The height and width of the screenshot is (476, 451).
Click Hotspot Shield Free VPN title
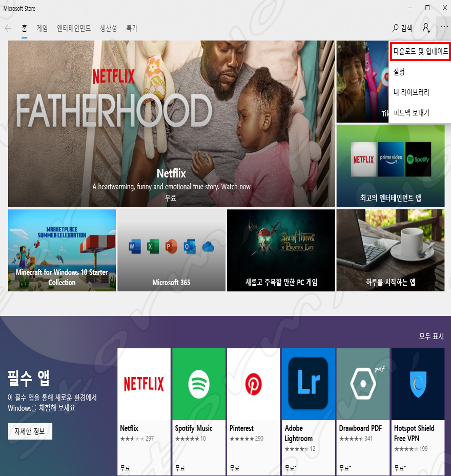point(414,433)
